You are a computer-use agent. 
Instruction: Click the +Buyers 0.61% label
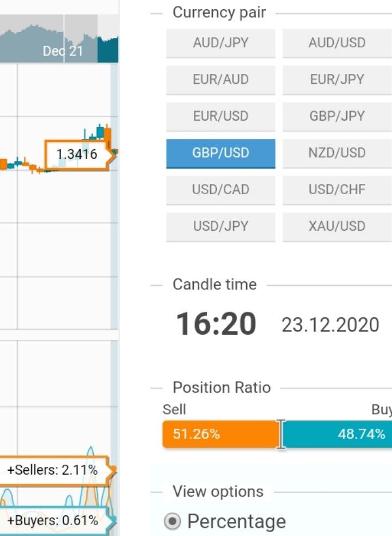[x=53, y=521]
